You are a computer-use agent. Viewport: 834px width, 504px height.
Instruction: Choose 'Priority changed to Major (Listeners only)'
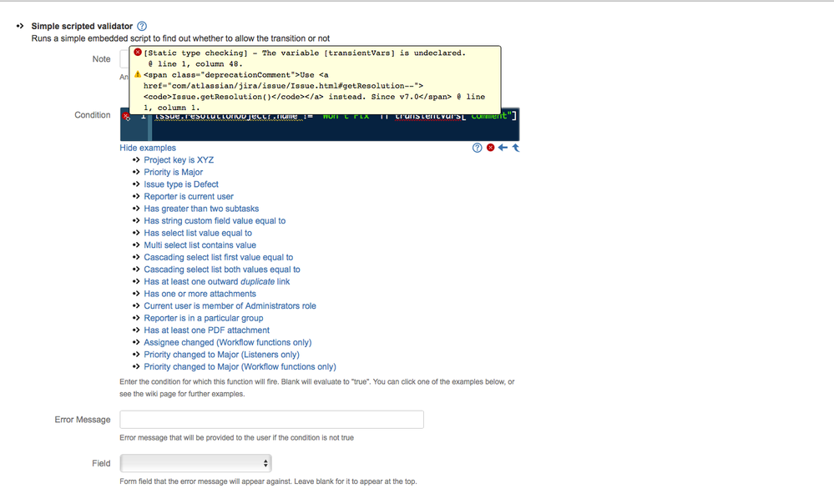[x=221, y=355]
